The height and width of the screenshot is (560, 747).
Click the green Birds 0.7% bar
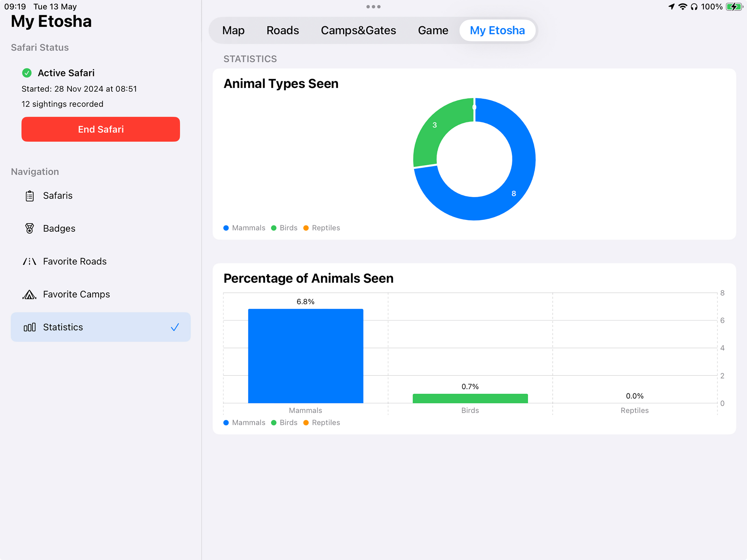click(x=470, y=399)
